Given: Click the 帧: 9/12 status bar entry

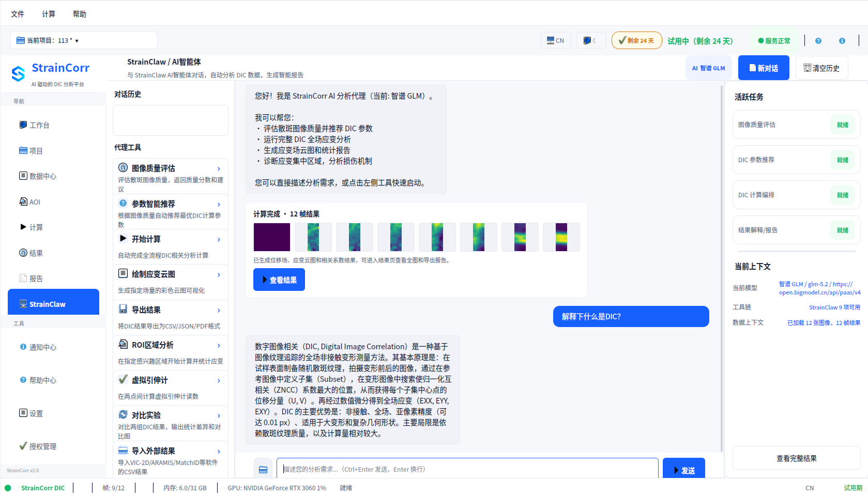Looking at the screenshot, I should tap(114, 488).
